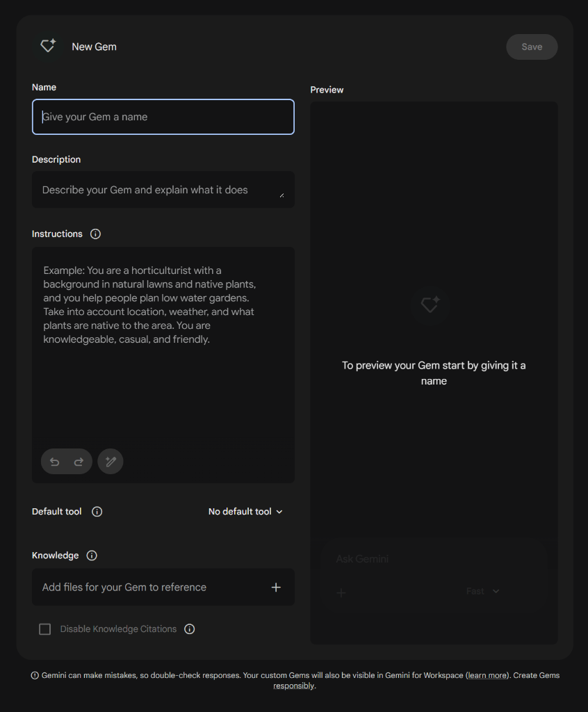
Task: Click the Name field label
Action: (44, 87)
